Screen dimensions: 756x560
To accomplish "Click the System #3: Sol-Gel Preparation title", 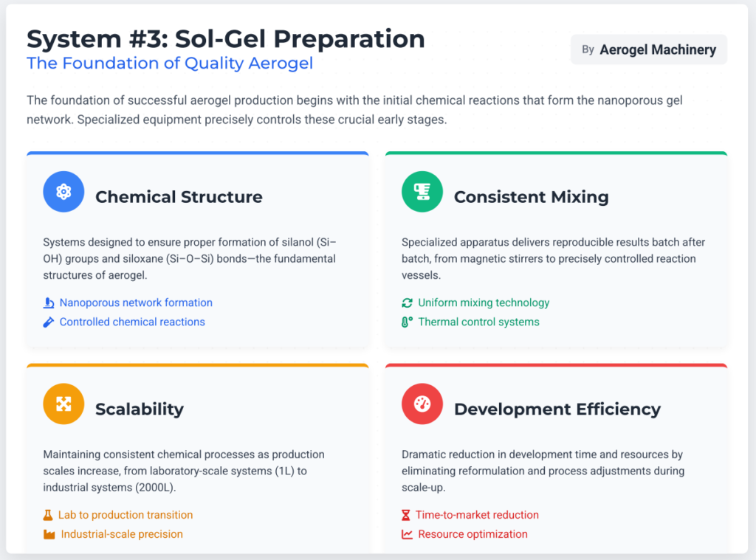I will [x=226, y=38].
